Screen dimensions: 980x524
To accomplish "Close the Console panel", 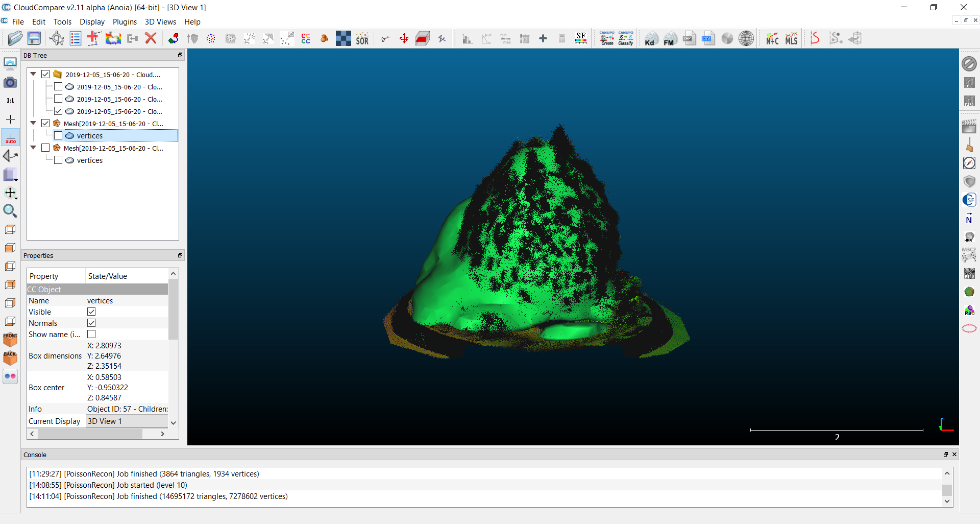I will point(954,455).
